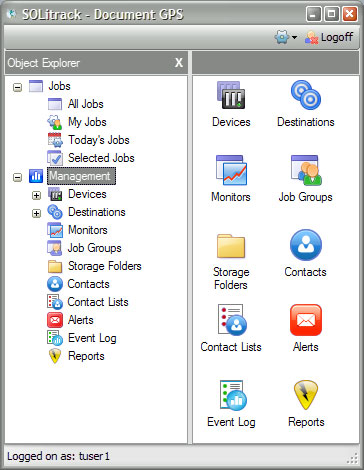Open the Reports icon in right pane
The width and height of the screenshot is (364, 470).
[306, 395]
